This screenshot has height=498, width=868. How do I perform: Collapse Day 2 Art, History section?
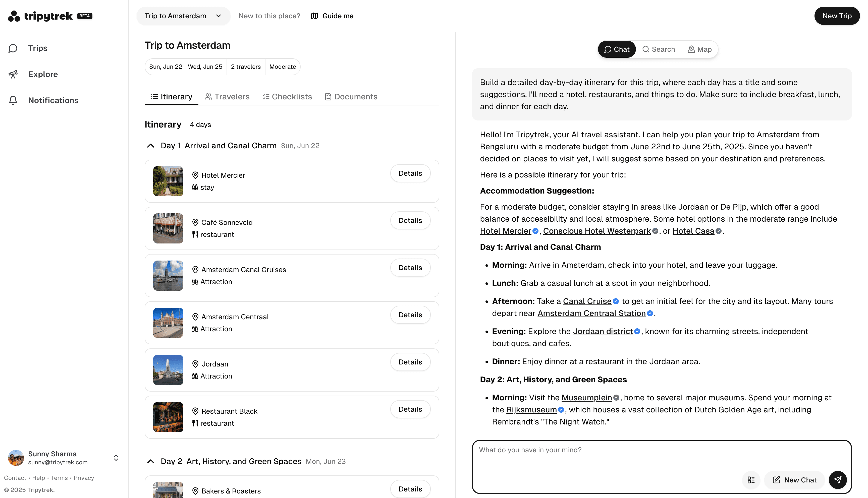point(150,461)
